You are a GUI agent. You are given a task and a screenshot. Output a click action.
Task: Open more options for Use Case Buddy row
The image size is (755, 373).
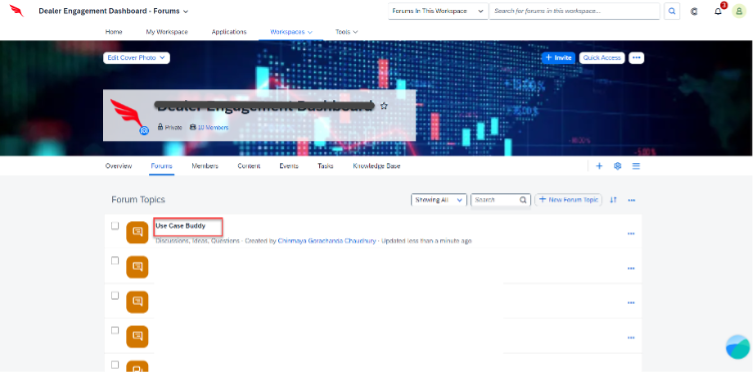(x=631, y=234)
